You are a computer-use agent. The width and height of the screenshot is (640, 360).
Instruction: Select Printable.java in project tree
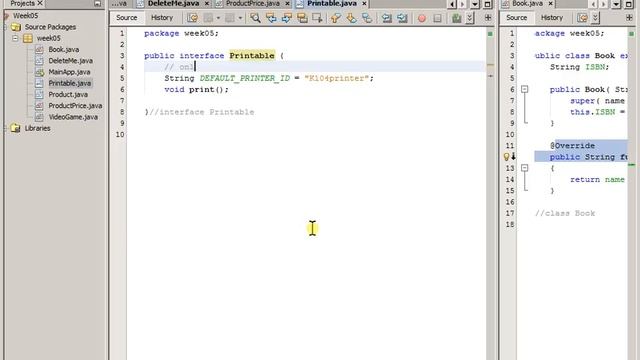tap(70, 83)
